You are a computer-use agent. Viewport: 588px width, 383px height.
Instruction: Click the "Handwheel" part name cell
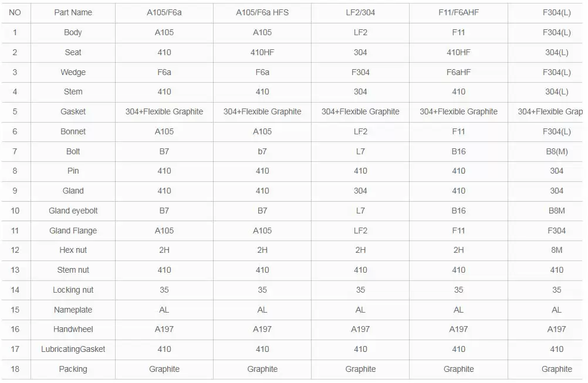(x=73, y=329)
